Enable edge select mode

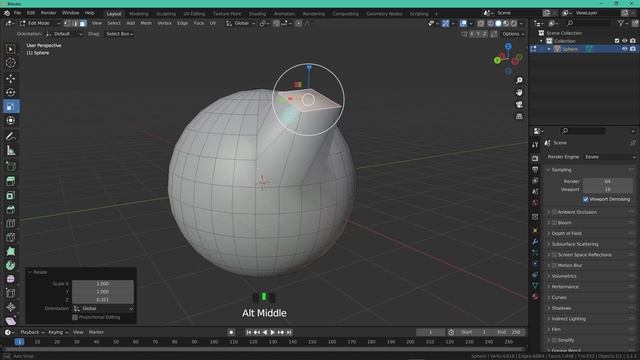pos(75,23)
